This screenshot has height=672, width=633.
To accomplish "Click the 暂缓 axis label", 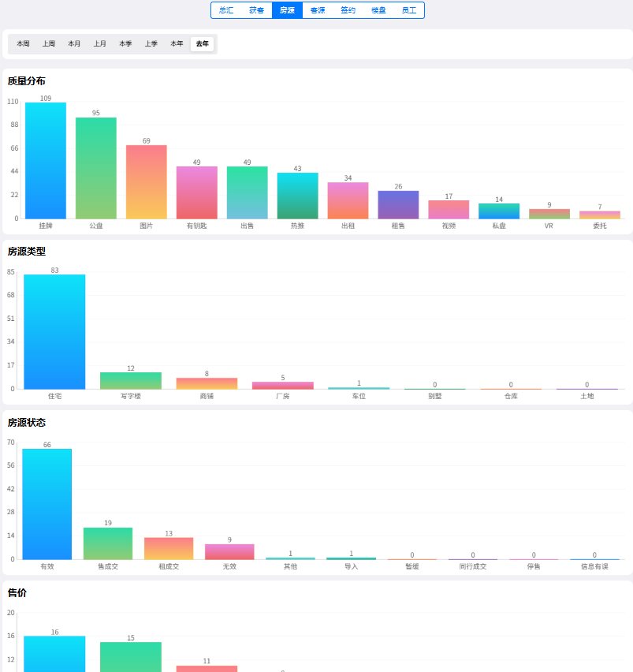I will point(412,566).
